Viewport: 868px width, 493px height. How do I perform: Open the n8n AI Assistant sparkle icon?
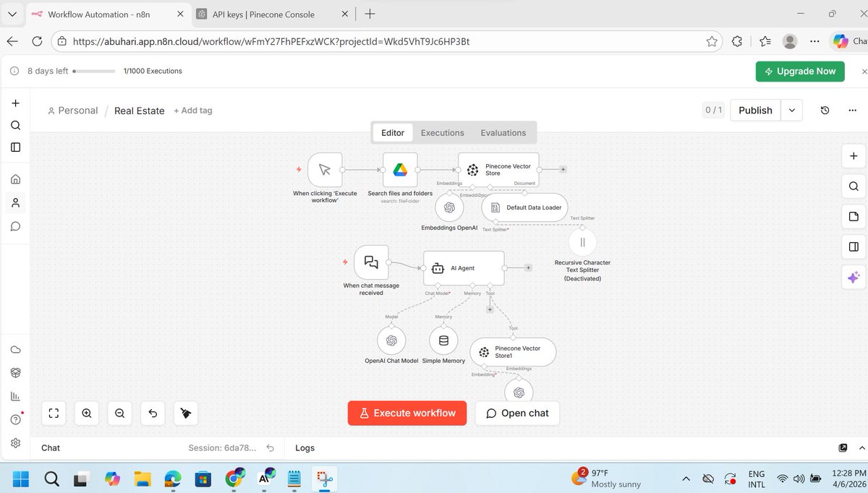[853, 277]
